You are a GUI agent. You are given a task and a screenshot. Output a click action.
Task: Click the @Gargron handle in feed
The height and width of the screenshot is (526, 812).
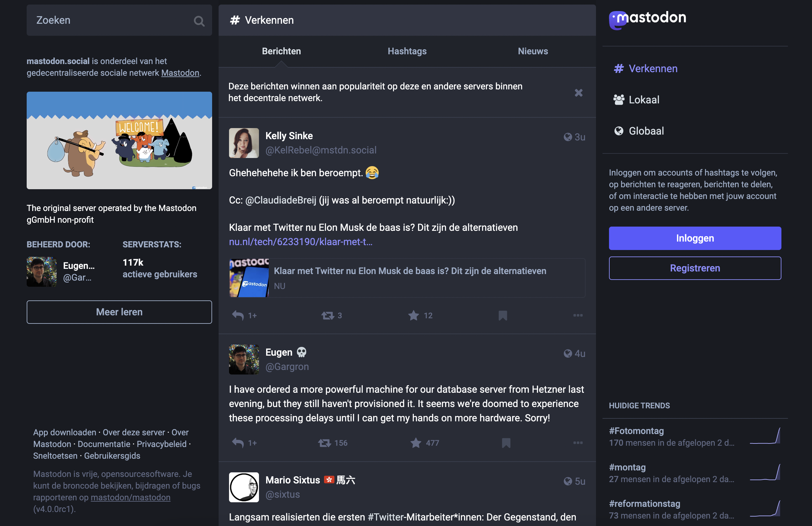(x=287, y=366)
